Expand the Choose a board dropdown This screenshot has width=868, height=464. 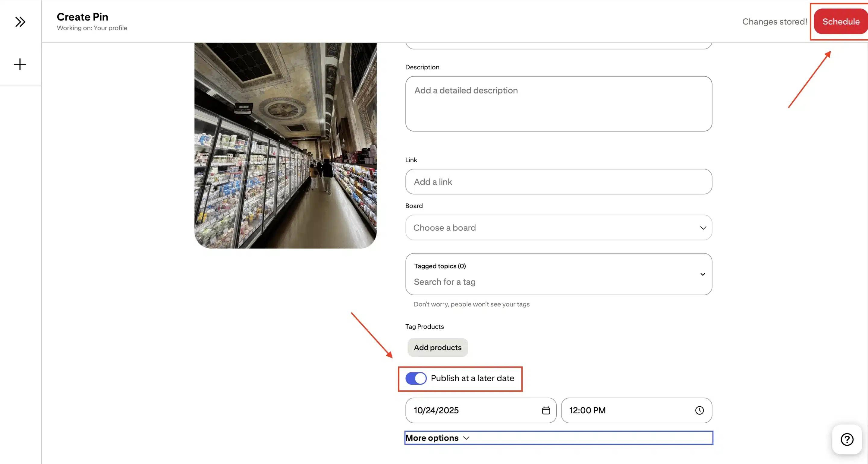point(558,227)
